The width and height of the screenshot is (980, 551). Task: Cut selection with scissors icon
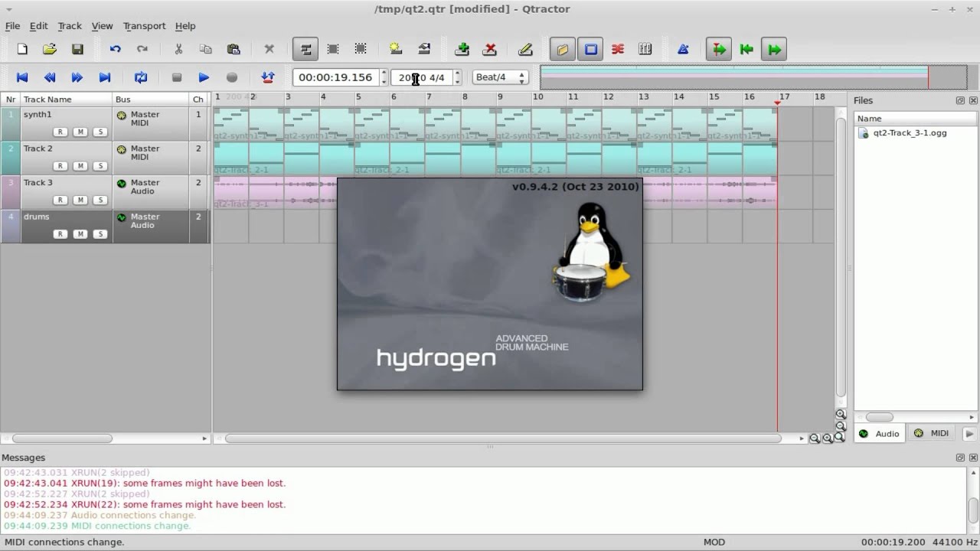[x=178, y=49]
